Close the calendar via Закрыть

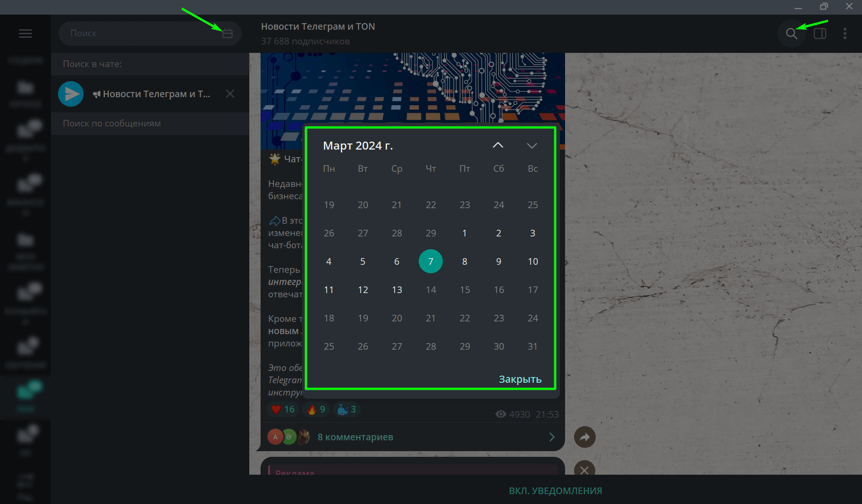coord(520,379)
